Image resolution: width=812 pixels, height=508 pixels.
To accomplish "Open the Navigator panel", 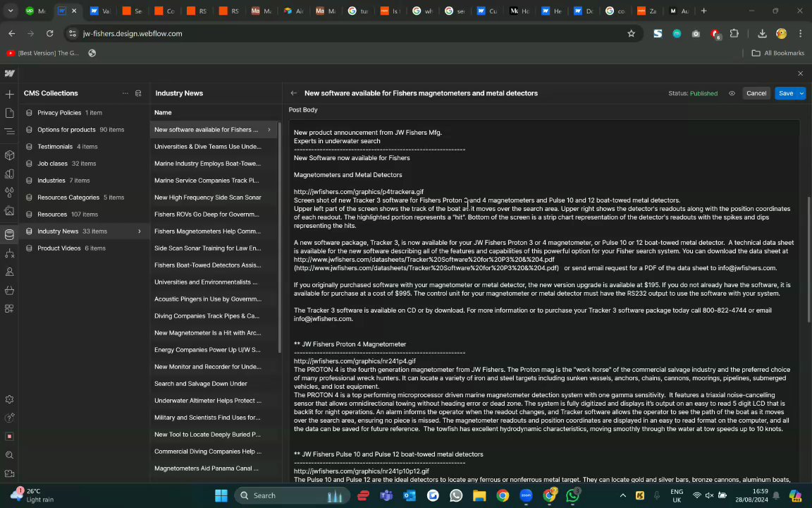I will click(x=9, y=132).
